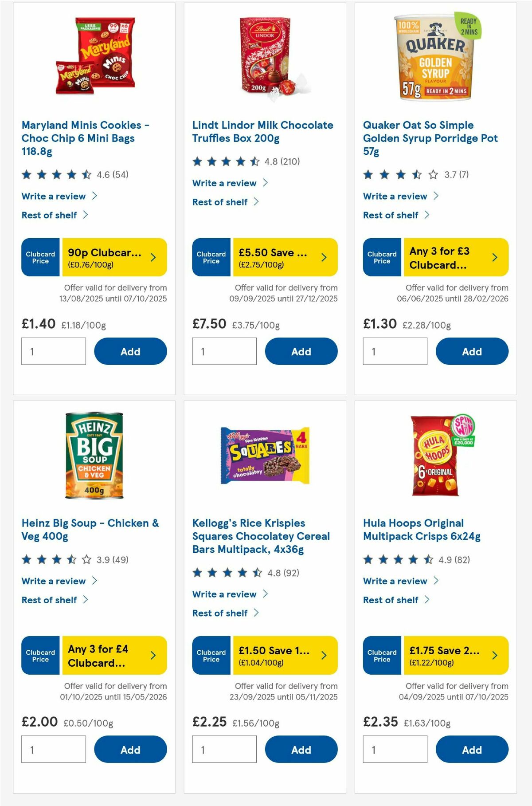Add Quaker Golden Syrup Porridge Pot to basket

[472, 351]
